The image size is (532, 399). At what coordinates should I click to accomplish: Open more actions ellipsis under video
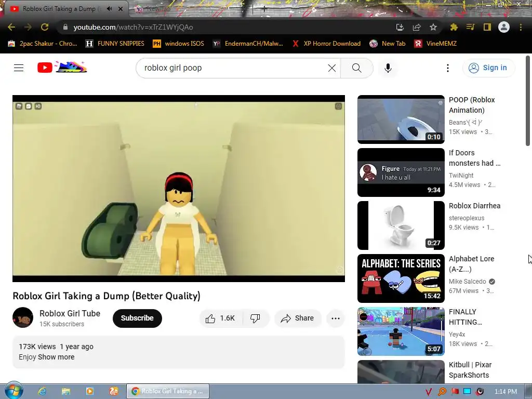point(335,318)
